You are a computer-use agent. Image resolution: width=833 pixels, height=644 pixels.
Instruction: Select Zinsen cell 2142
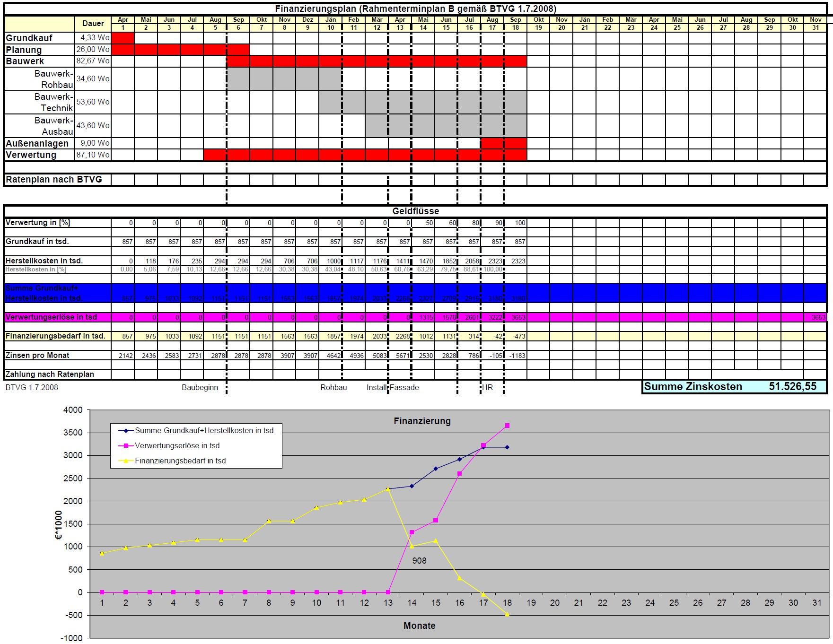(123, 356)
